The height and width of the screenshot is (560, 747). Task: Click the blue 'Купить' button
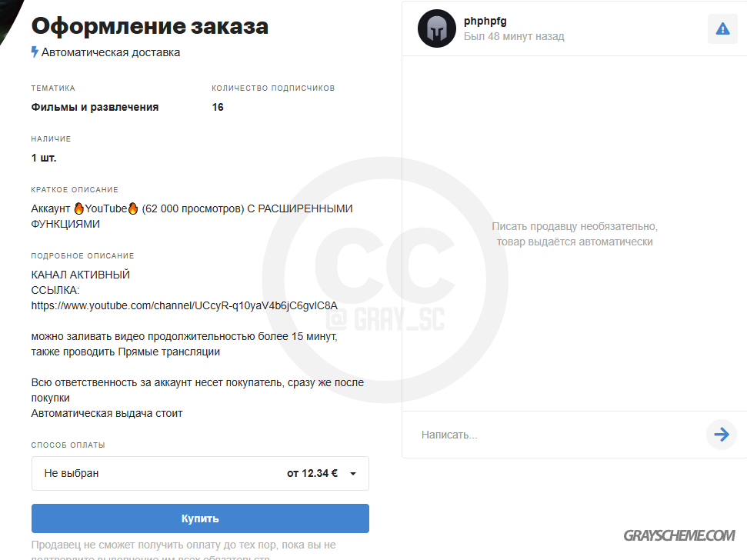point(200,518)
